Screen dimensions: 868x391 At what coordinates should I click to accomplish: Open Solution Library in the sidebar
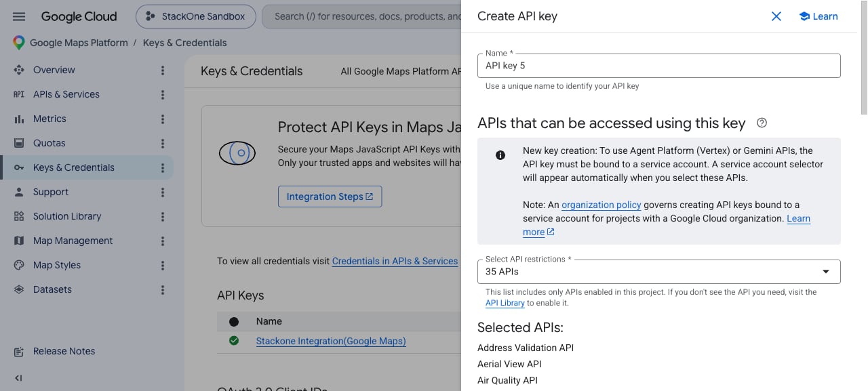(67, 216)
